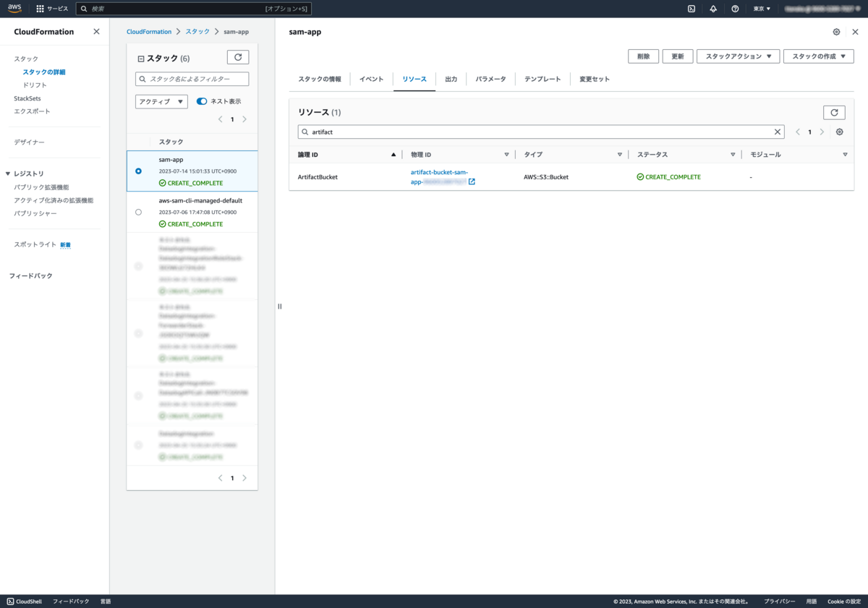868x608 pixels.
Task: Open パブリッシャー in side navigation
Action: tap(35, 213)
